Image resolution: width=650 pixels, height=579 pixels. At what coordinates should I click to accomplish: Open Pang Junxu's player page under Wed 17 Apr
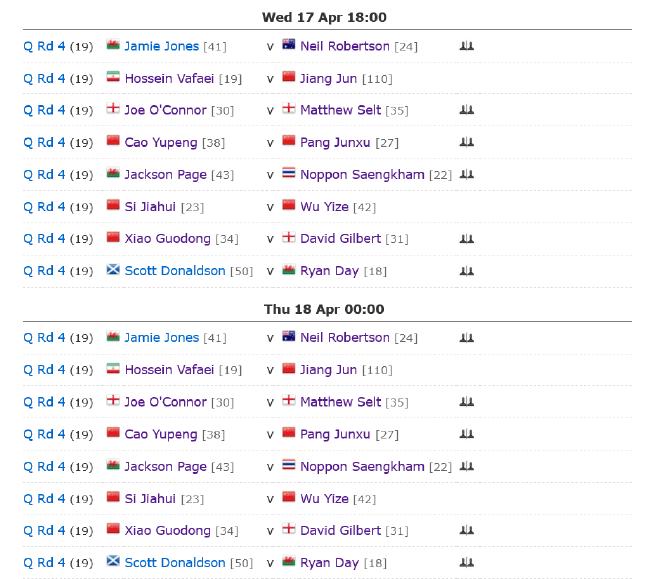coord(335,143)
